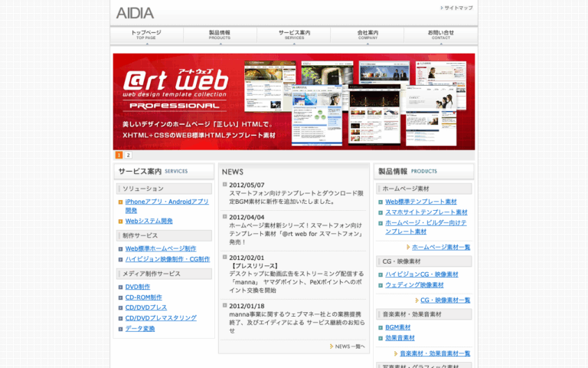Click square marker beside 2012/05/07 news
This screenshot has width=588, height=368.
(224, 184)
